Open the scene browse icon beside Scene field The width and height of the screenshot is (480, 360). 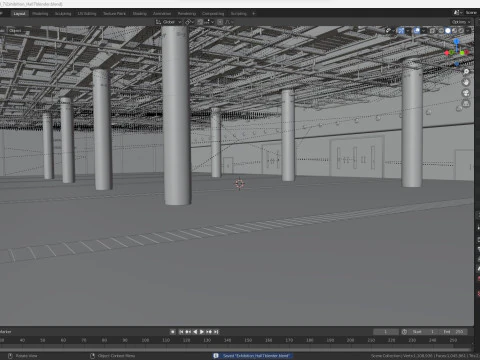[x=457, y=13]
